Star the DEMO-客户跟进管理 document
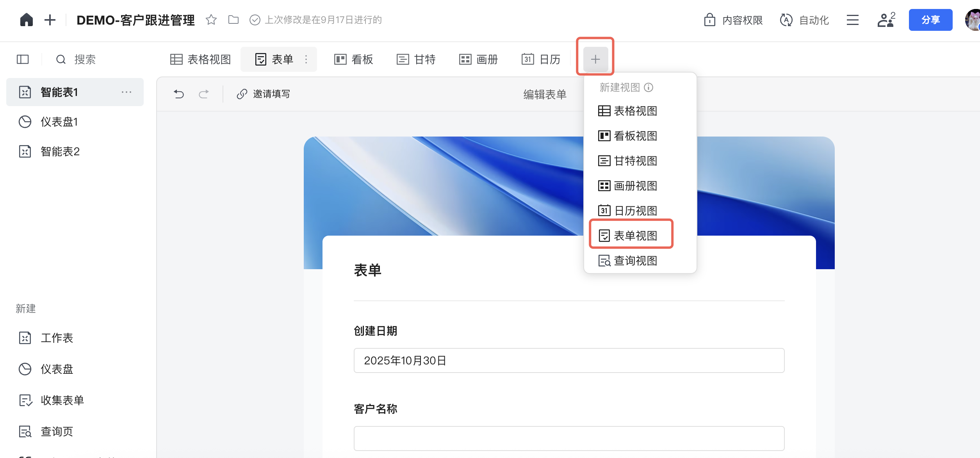980x458 pixels. pos(211,20)
